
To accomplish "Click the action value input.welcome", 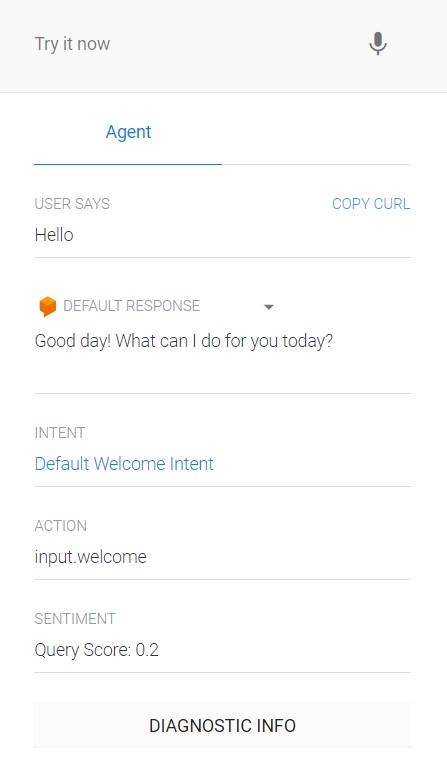I will (x=91, y=557).
